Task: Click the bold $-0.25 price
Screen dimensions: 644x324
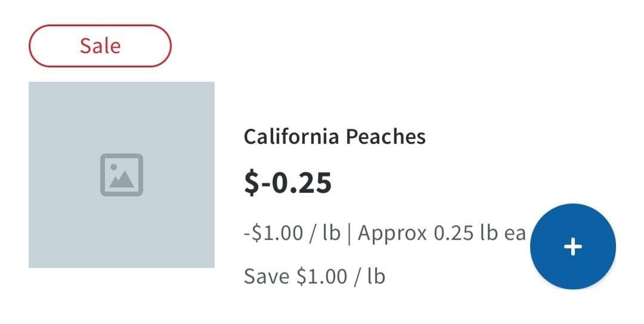Action: pyautogui.click(x=287, y=183)
